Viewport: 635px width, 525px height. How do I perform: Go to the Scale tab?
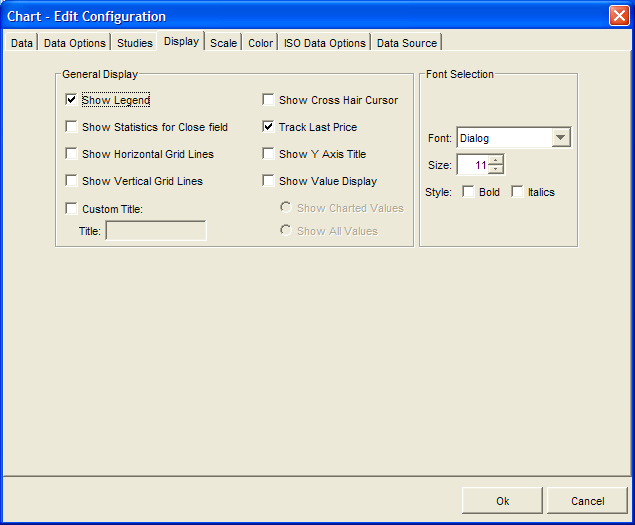tap(223, 43)
